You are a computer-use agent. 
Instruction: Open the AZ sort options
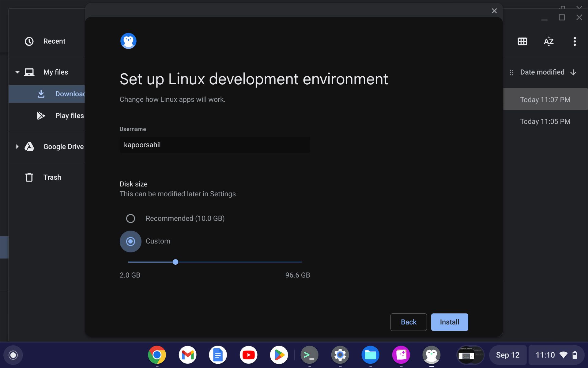click(548, 41)
